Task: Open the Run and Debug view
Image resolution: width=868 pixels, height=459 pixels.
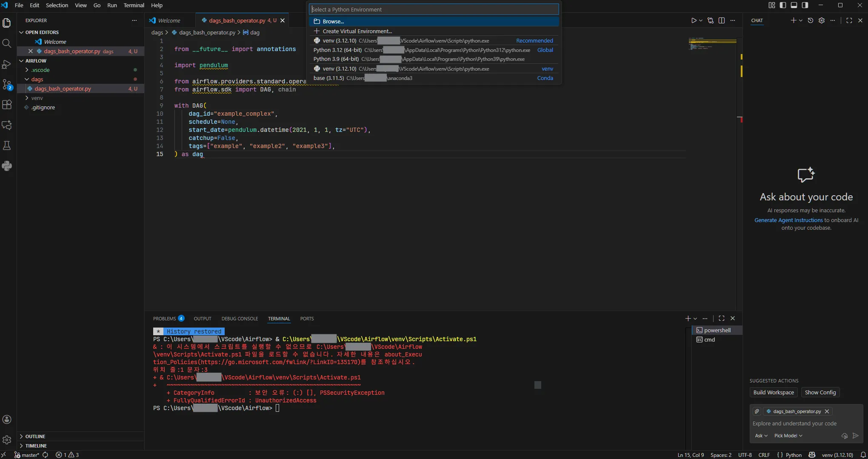Action: tap(7, 64)
